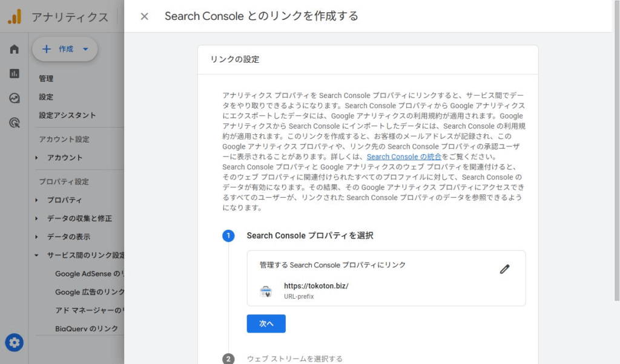This screenshot has height=364, width=620.
Task: Close the Search Console link creation panel
Action: click(x=144, y=16)
